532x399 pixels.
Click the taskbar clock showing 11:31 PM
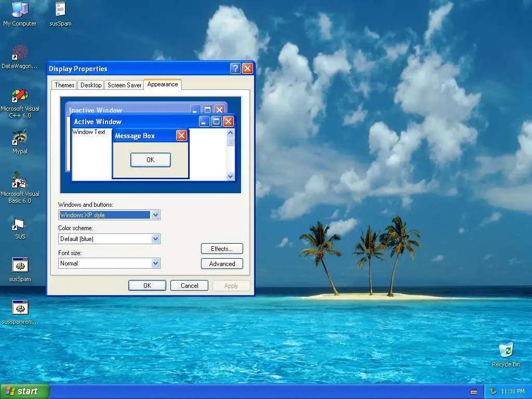pyautogui.click(x=513, y=392)
